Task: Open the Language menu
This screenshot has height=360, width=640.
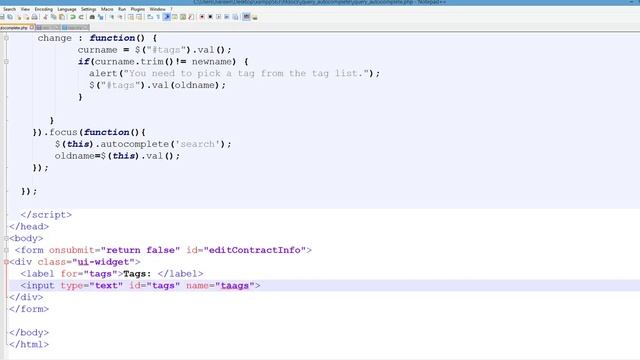Action: 67,9
